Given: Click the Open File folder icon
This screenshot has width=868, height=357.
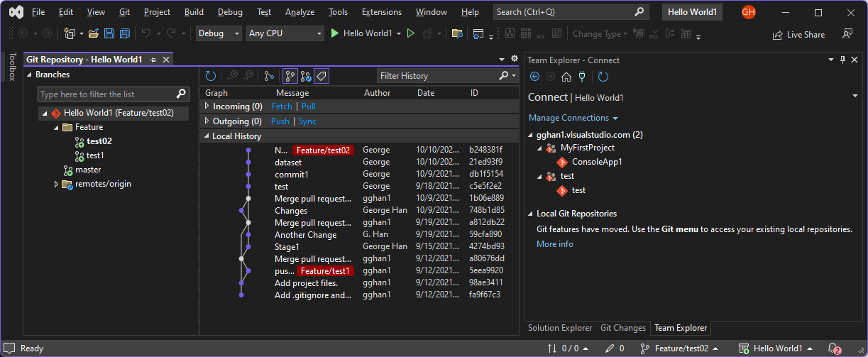Looking at the screenshot, I should 93,33.
